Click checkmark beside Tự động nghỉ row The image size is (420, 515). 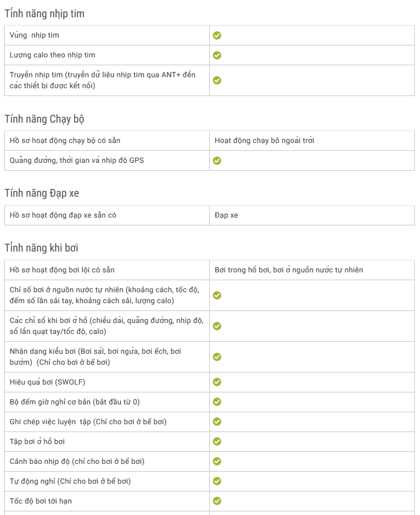[x=217, y=481]
